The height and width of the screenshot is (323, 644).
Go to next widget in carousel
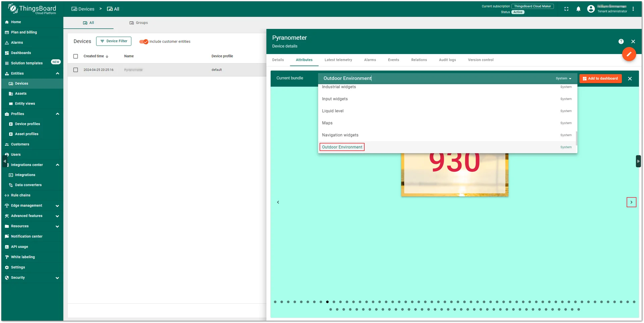point(631,202)
